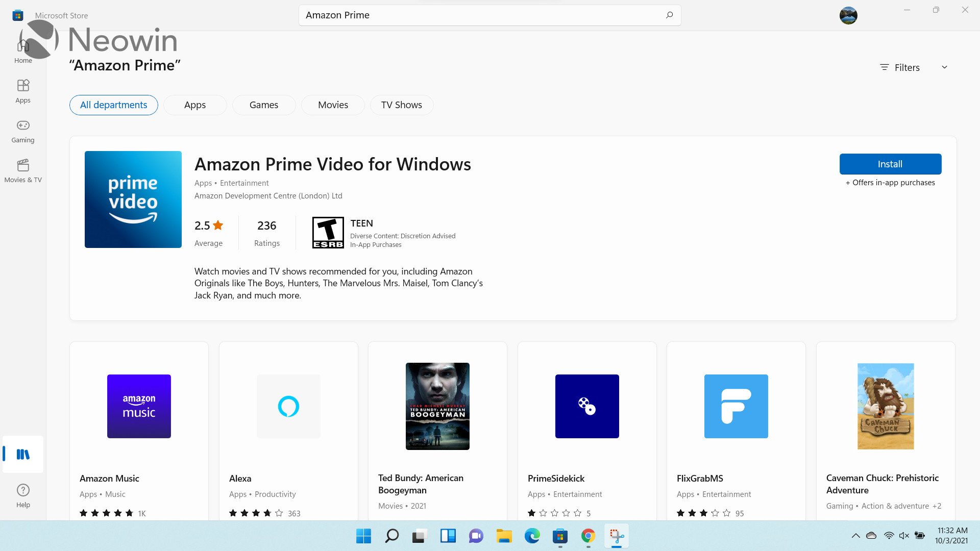Open Widgets from the taskbar

tap(448, 536)
